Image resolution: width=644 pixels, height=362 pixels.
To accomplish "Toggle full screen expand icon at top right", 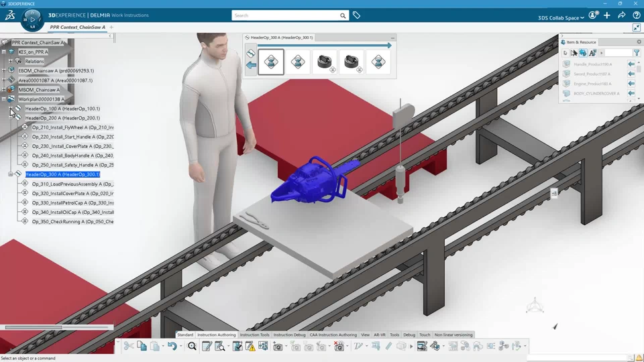I will [636, 27].
